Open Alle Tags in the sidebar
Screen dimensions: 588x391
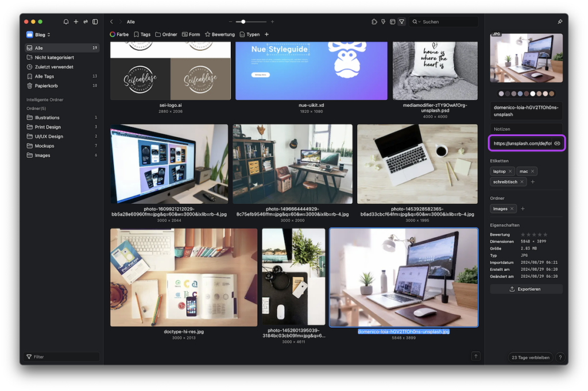point(62,76)
